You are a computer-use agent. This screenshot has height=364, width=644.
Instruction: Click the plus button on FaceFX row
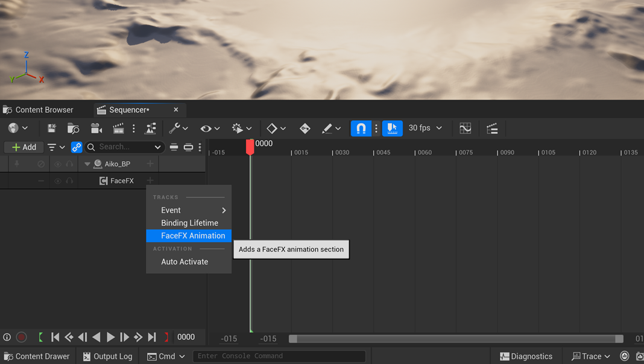pyautogui.click(x=150, y=180)
